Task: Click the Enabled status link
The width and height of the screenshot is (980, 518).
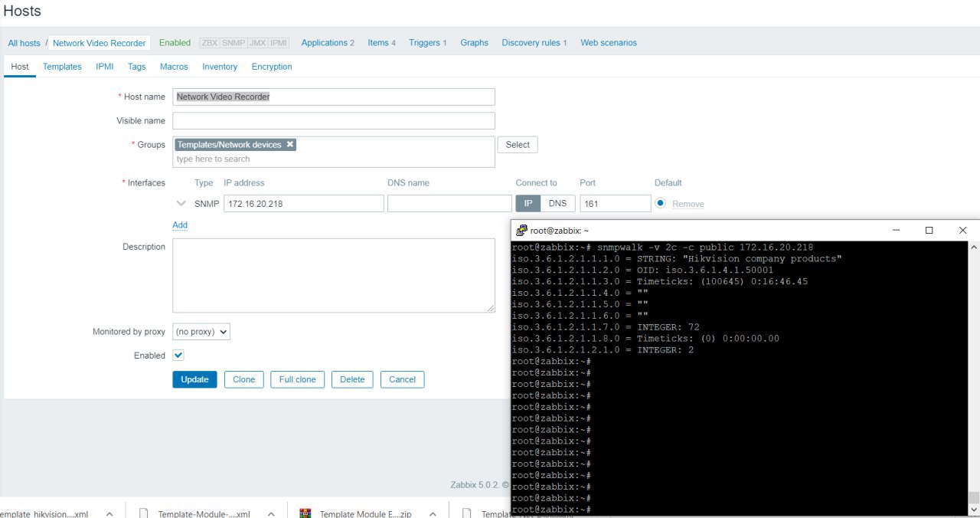Action: tap(175, 43)
